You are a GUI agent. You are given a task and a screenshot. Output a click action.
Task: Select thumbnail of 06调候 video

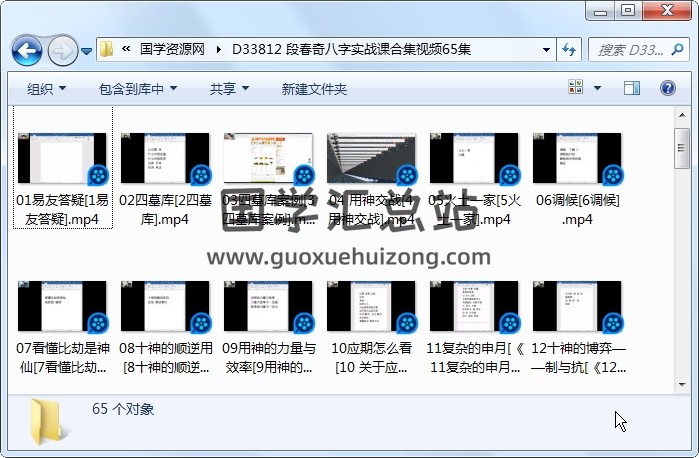[577, 158]
